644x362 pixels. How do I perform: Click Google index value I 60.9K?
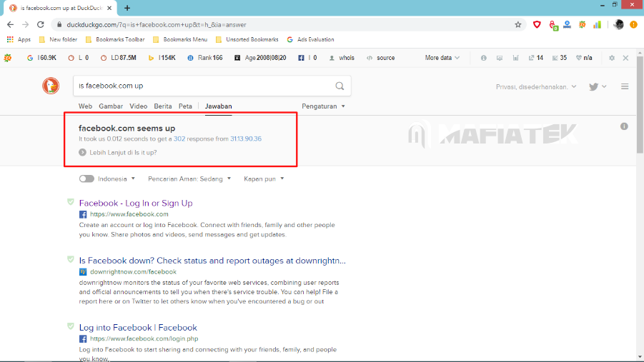click(x=41, y=58)
